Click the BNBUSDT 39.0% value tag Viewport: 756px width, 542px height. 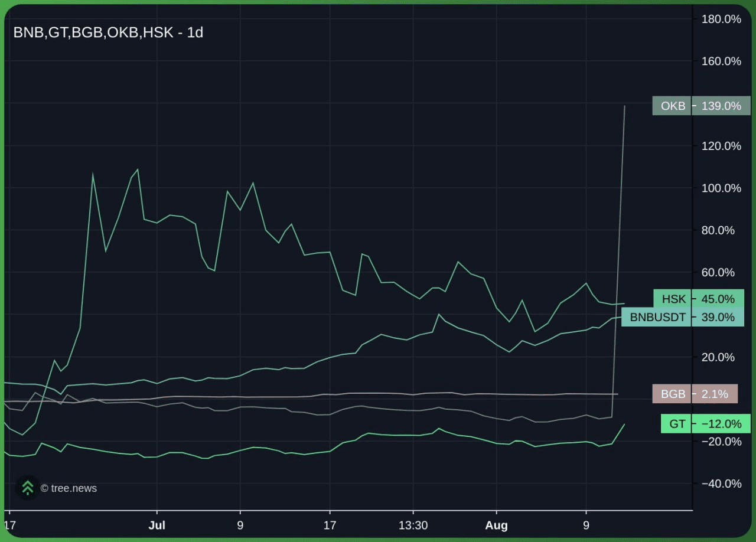[x=718, y=317]
